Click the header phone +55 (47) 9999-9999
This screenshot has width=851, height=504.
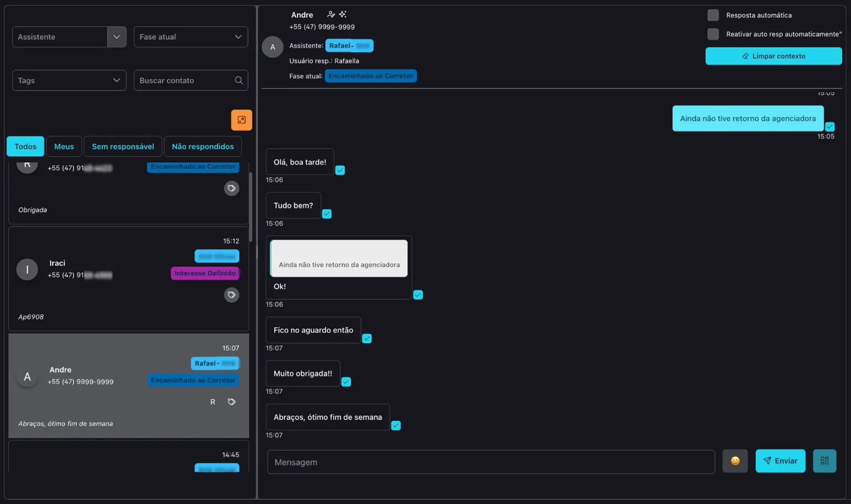click(322, 27)
